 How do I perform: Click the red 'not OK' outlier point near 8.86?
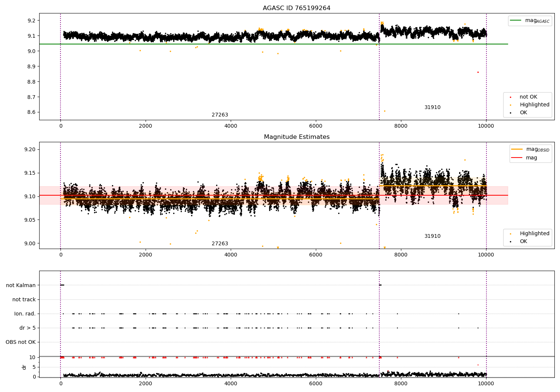point(478,72)
